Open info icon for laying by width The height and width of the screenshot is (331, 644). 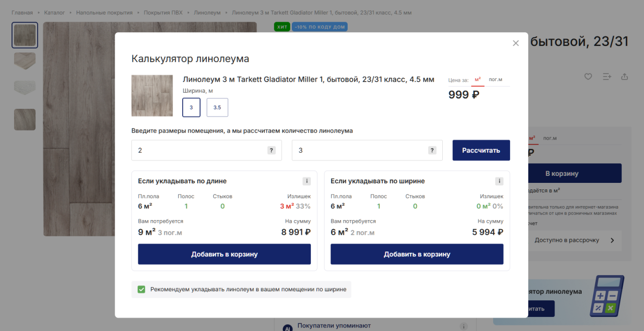499,181
